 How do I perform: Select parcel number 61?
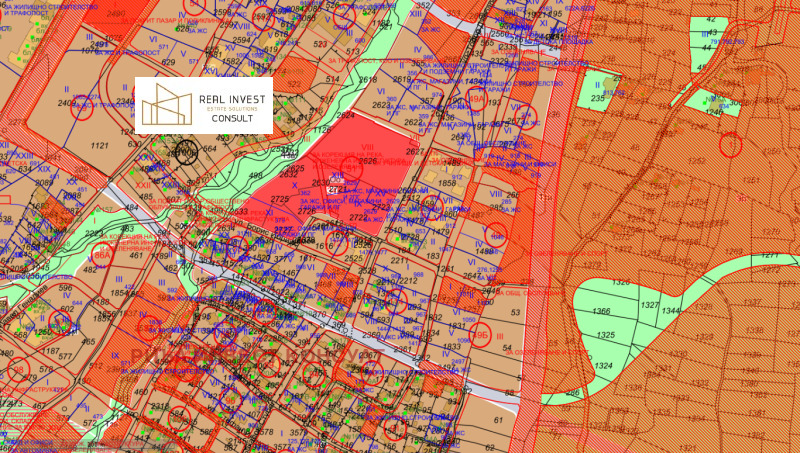click(x=498, y=420)
